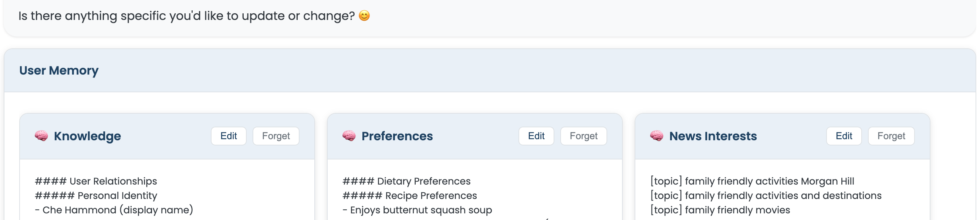Viewport: 980px width, 220px height.
Task: Click the Morgan Hill activities topic
Action: point(752,181)
